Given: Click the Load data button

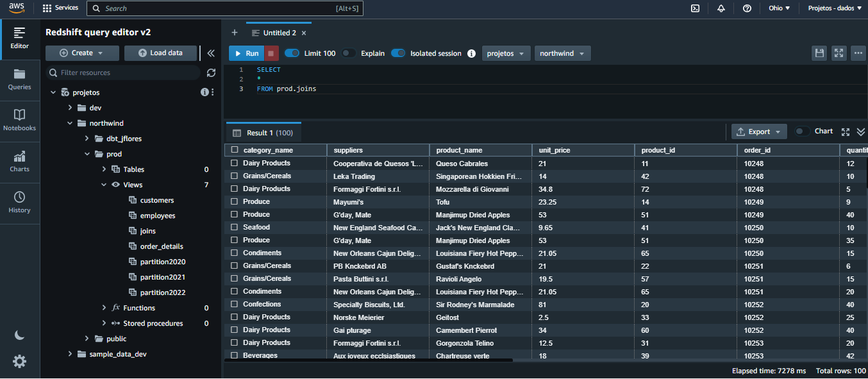Looking at the screenshot, I should [x=160, y=53].
